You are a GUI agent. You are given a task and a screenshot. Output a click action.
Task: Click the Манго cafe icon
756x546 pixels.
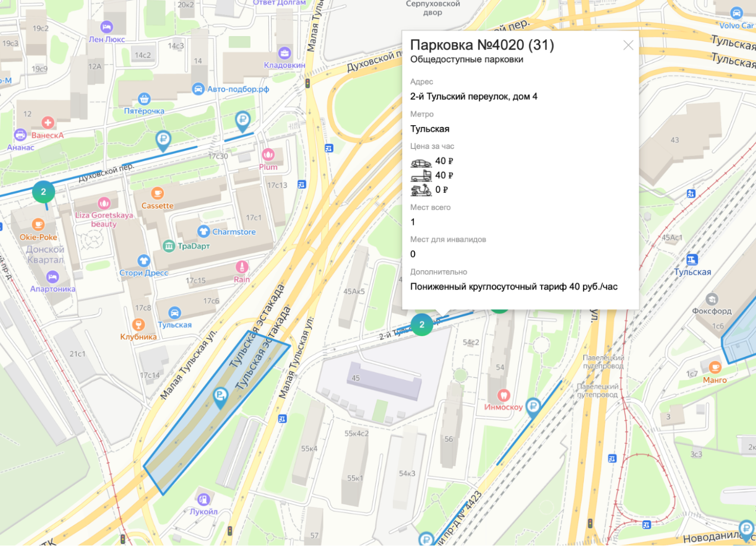[715, 368]
